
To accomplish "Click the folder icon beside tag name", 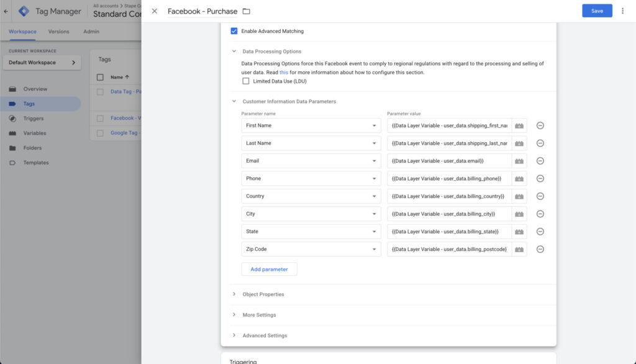I will tap(246, 11).
